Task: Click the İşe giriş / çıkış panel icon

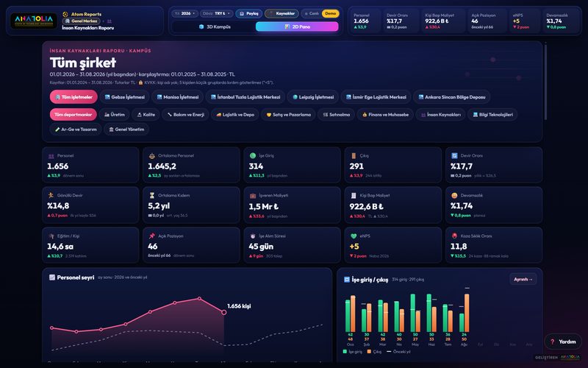Action: 347,280
